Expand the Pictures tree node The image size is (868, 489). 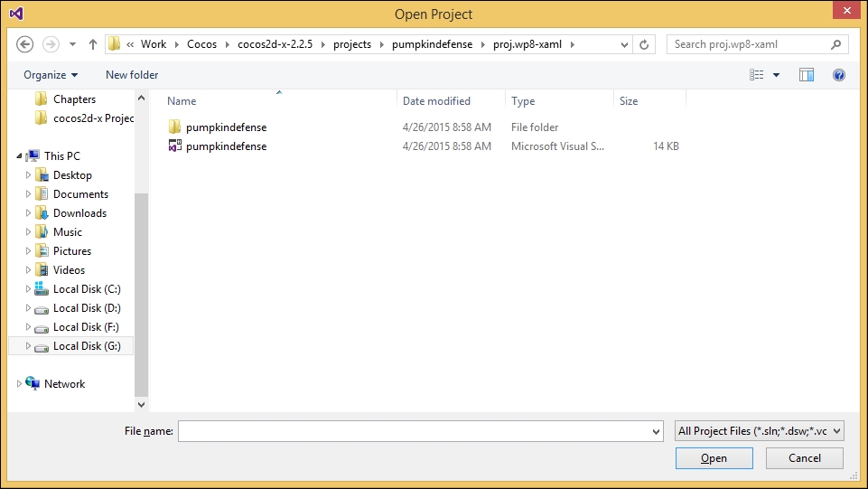pos(28,251)
